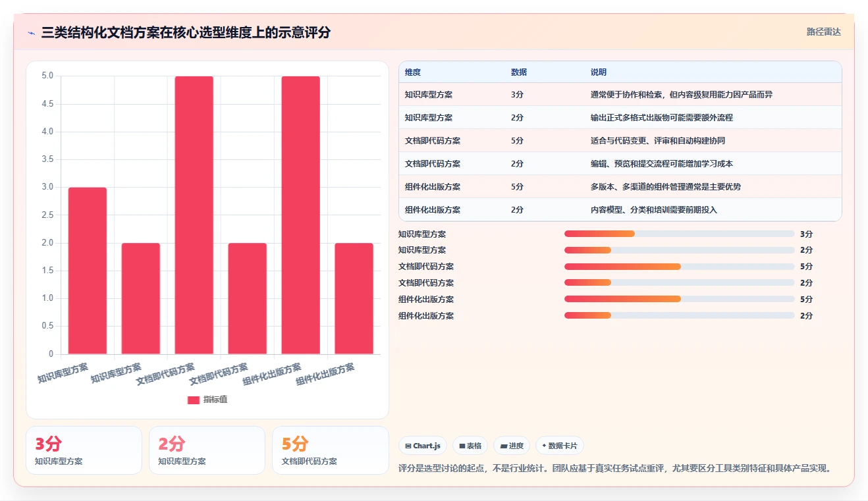Click the dashboard title 三类结构化文档方案在核心选型维度上的示意评分
The image size is (868, 501).
tap(186, 32)
